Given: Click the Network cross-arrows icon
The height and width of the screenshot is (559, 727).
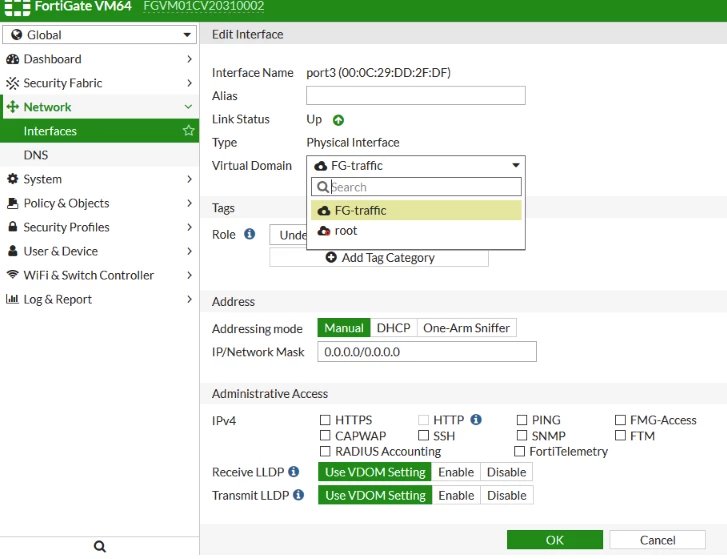Looking at the screenshot, I should [13, 107].
